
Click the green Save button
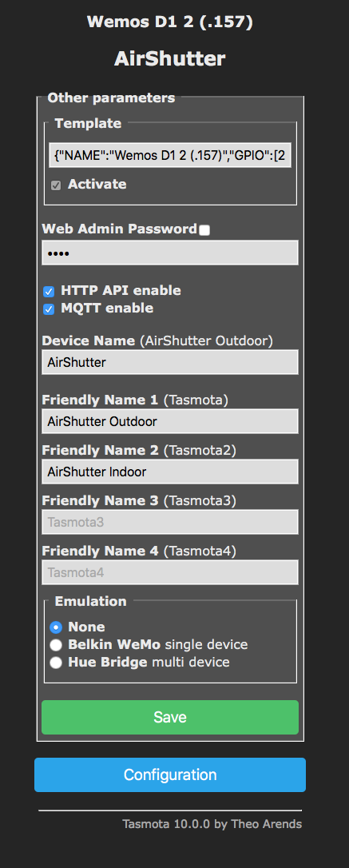(x=170, y=718)
